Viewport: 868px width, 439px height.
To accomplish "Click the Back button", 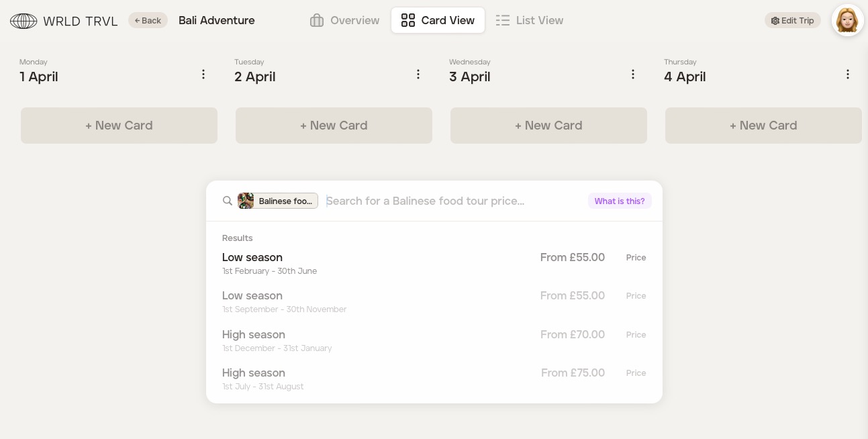I will (x=148, y=21).
